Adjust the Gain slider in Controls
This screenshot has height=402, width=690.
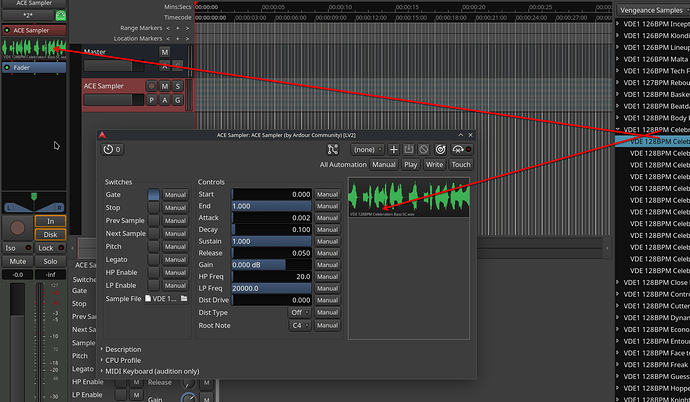pyautogui.click(x=270, y=263)
